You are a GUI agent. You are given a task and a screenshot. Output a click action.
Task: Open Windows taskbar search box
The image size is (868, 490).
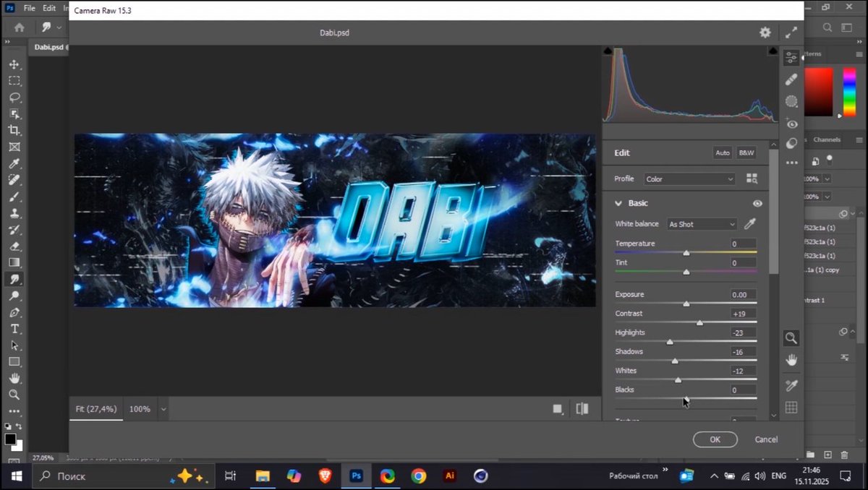123,476
